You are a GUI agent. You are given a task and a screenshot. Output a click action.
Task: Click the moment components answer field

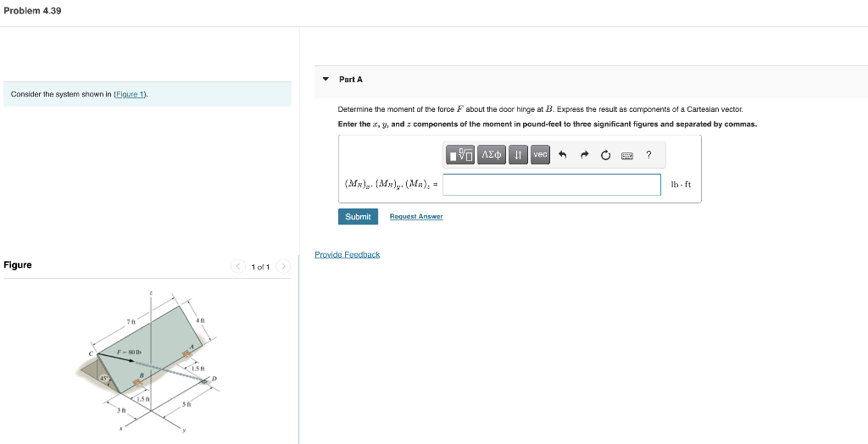(551, 185)
